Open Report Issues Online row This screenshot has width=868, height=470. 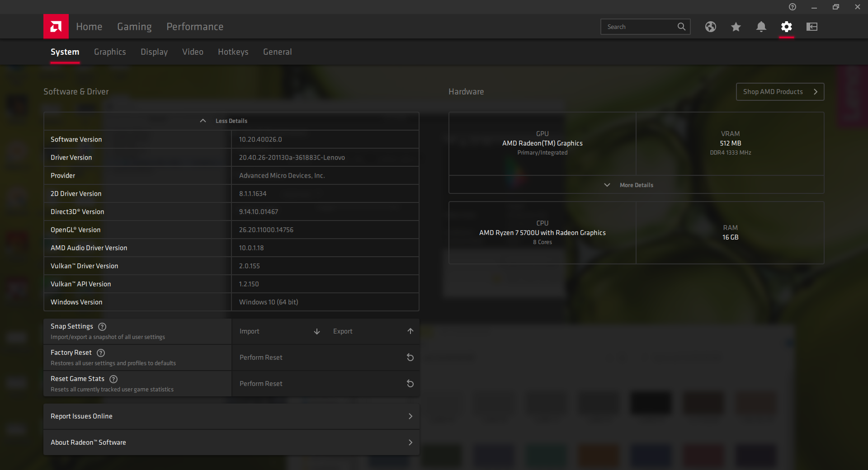click(231, 416)
